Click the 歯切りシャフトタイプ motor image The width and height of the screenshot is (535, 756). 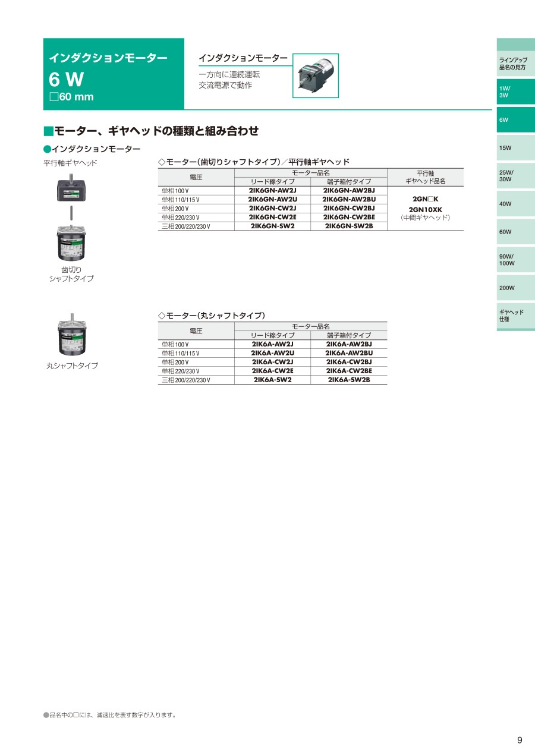coord(71,242)
